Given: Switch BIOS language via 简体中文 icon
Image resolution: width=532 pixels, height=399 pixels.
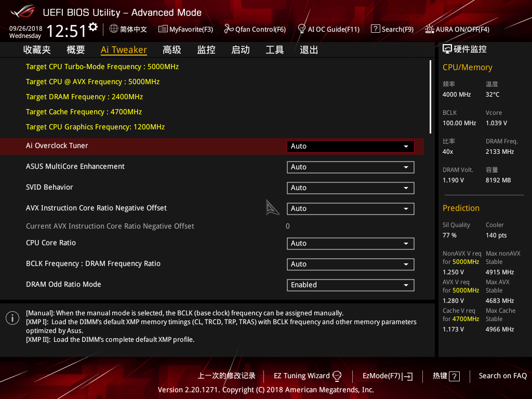Looking at the screenshot, I should tap(128, 29).
